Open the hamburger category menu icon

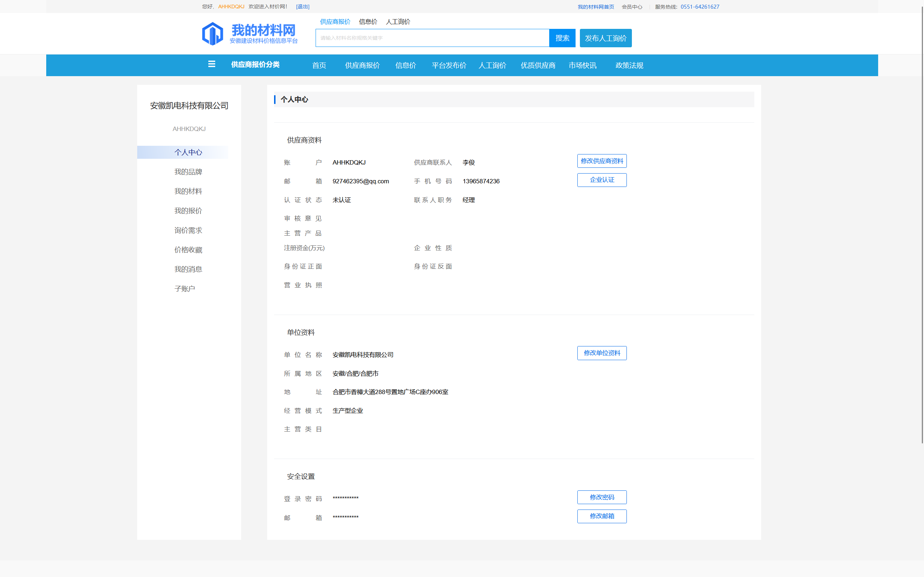[212, 65]
